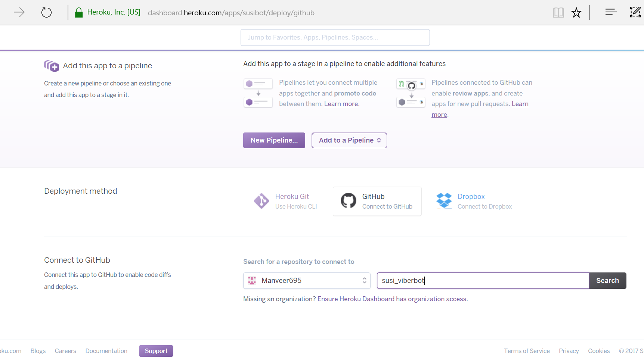Click the GitHub octocat logo
The width and height of the screenshot is (644, 362).
click(x=349, y=201)
